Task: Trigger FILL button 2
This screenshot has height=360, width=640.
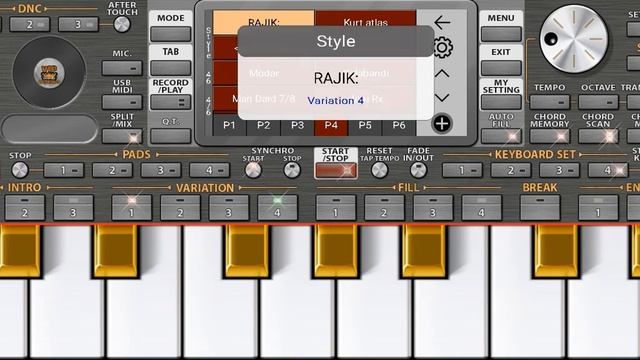Action: pos(384,208)
